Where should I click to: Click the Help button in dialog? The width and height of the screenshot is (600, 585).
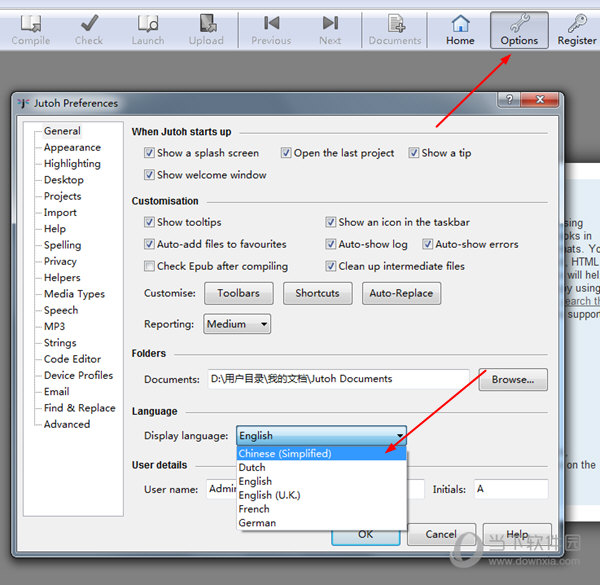[517, 534]
